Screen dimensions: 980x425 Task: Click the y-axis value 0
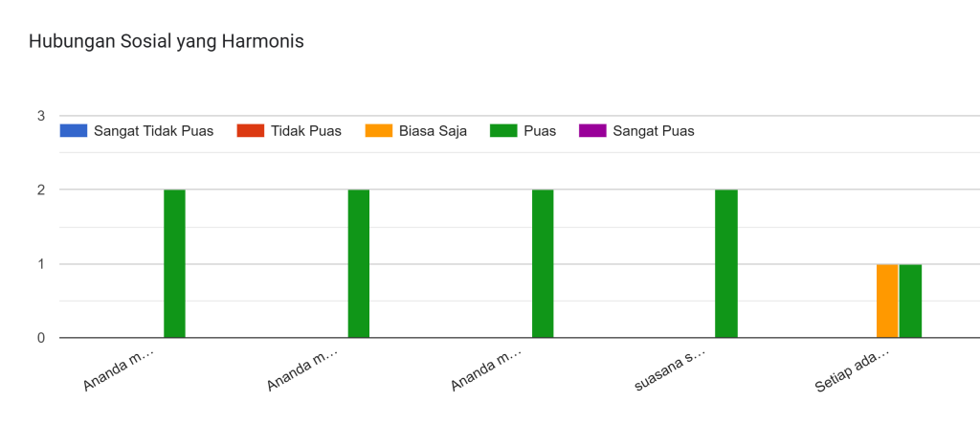coord(41,338)
